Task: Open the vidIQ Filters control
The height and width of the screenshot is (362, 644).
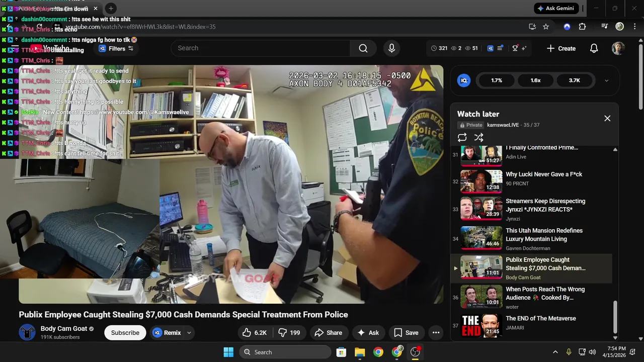Action: [116, 48]
